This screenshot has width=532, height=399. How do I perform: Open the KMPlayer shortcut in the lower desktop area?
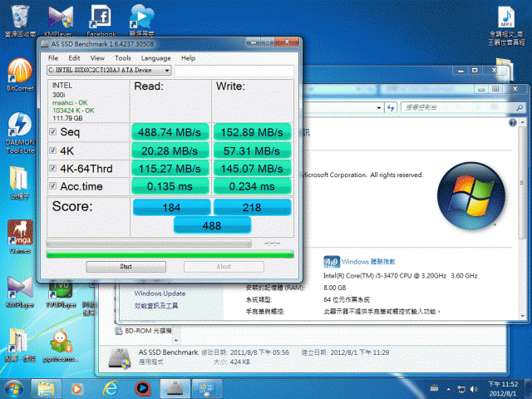click(20, 288)
